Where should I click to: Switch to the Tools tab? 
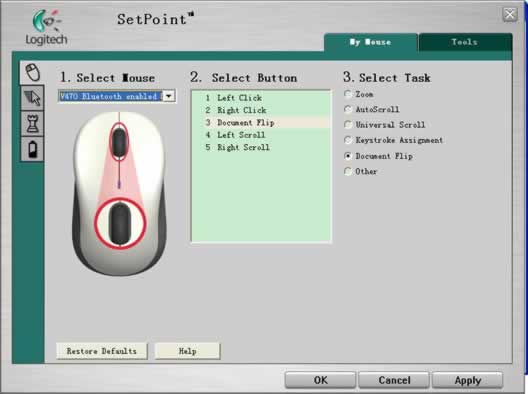(465, 42)
